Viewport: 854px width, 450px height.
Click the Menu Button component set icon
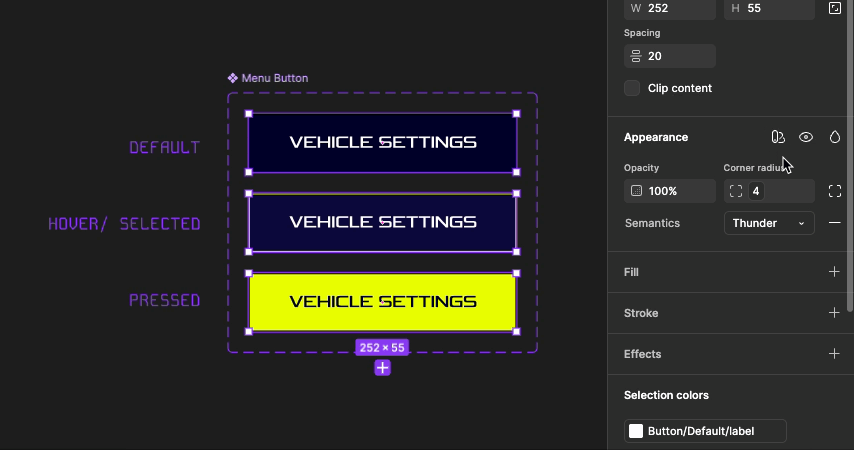233,78
